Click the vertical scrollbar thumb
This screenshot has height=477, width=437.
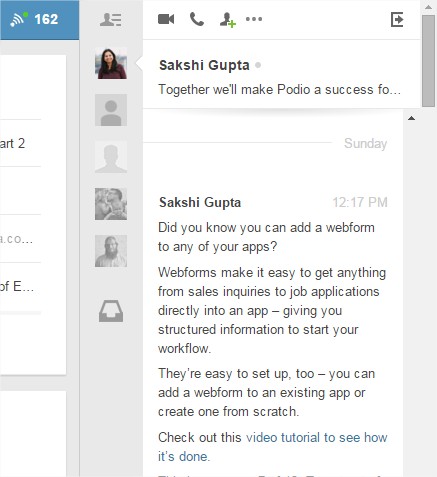(x=428, y=61)
